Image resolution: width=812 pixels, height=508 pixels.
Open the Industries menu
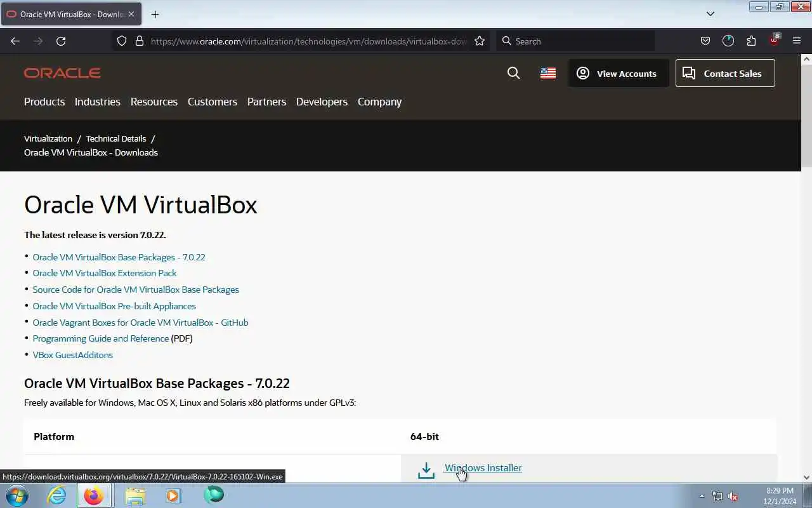click(x=97, y=102)
